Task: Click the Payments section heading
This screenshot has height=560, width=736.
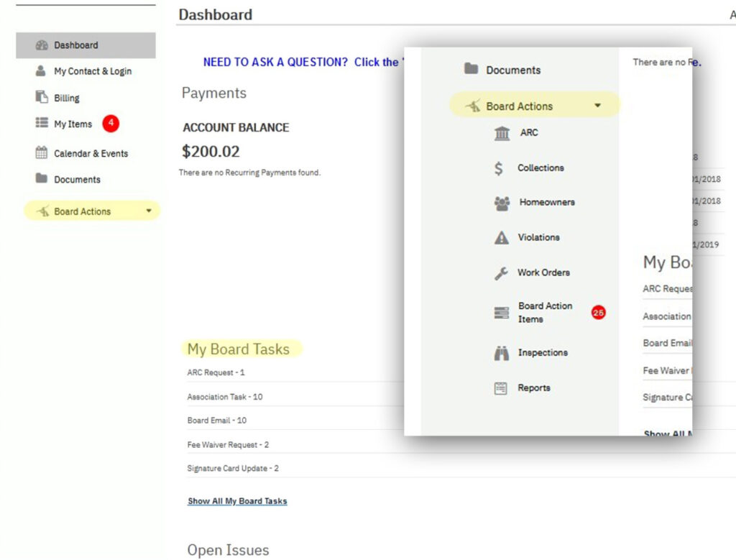Action: point(214,93)
